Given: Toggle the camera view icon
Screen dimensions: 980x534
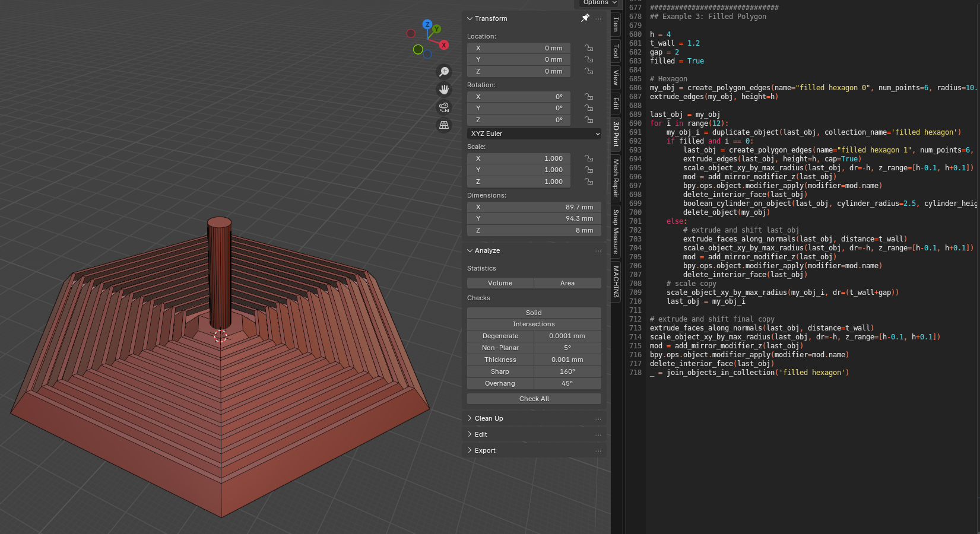Looking at the screenshot, I should coord(444,107).
